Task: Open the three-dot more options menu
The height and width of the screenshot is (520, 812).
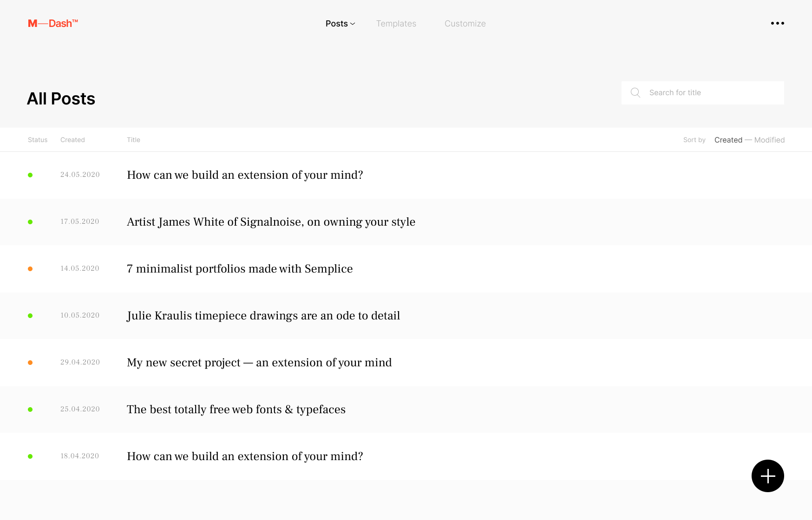Action: pos(777,23)
